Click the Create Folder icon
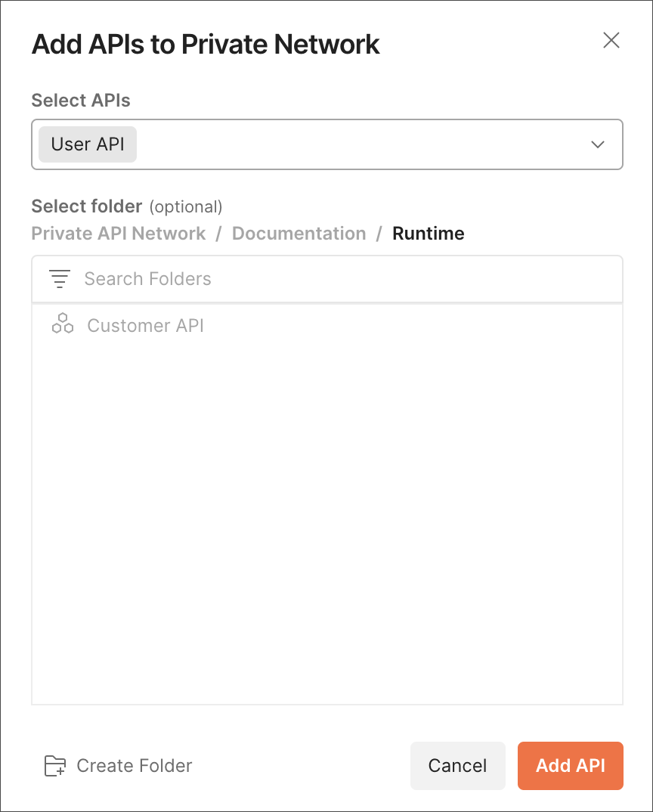The height and width of the screenshot is (812, 653). 55,765
